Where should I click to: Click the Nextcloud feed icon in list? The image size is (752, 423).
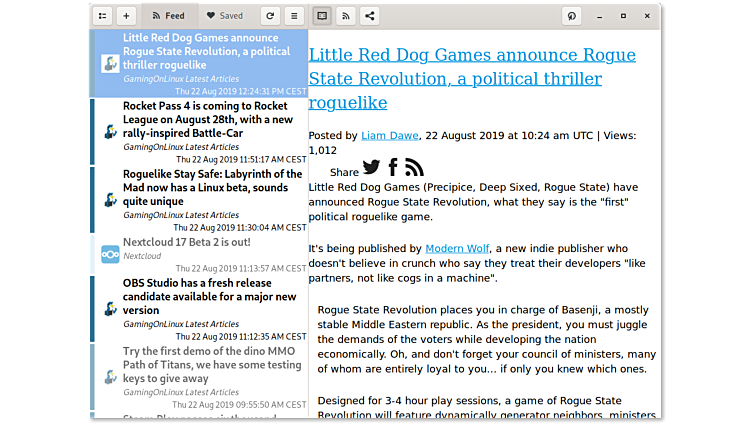(x=110, y=254)
